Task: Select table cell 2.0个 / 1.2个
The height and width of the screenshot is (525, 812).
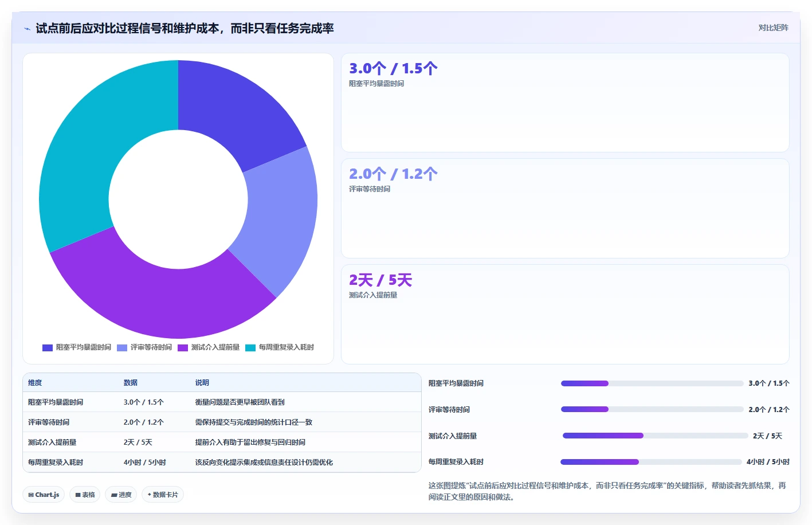Action: [144, 422]
